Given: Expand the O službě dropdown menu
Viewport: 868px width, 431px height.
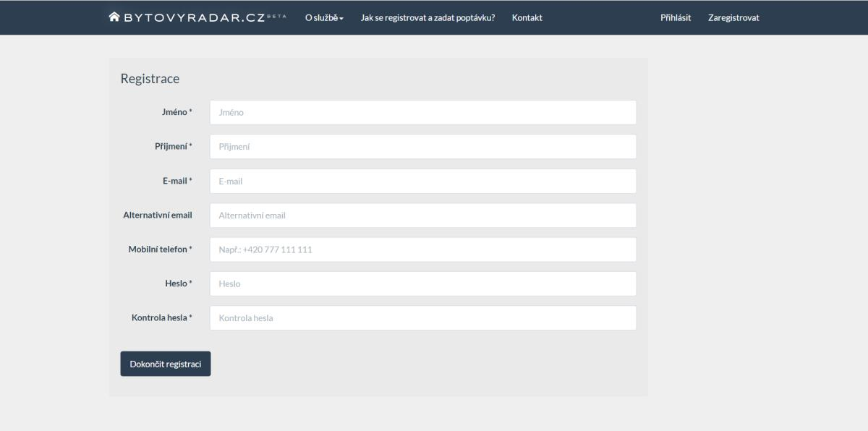Looking at the screenshot, I should tap(324, 17).
